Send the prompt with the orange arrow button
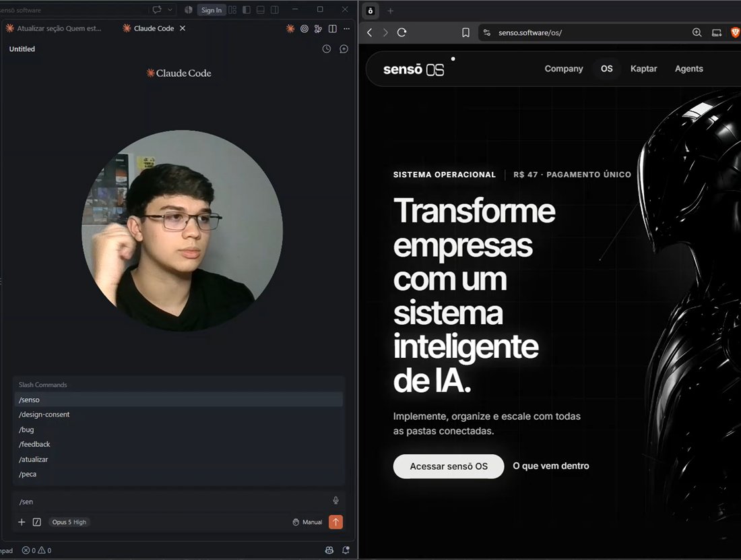Screen dimensions: 741x560 pos(335,522)
